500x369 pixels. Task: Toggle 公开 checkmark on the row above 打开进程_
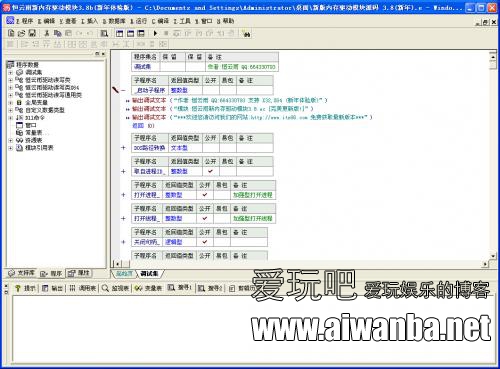click(210, 171)
